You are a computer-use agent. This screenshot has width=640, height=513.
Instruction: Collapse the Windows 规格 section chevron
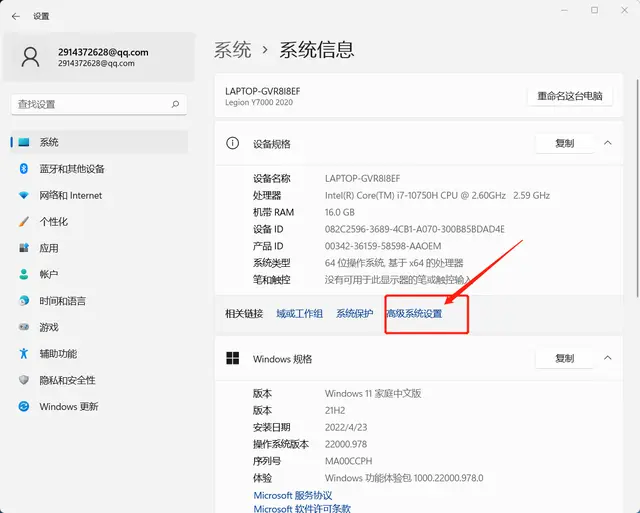608,358
